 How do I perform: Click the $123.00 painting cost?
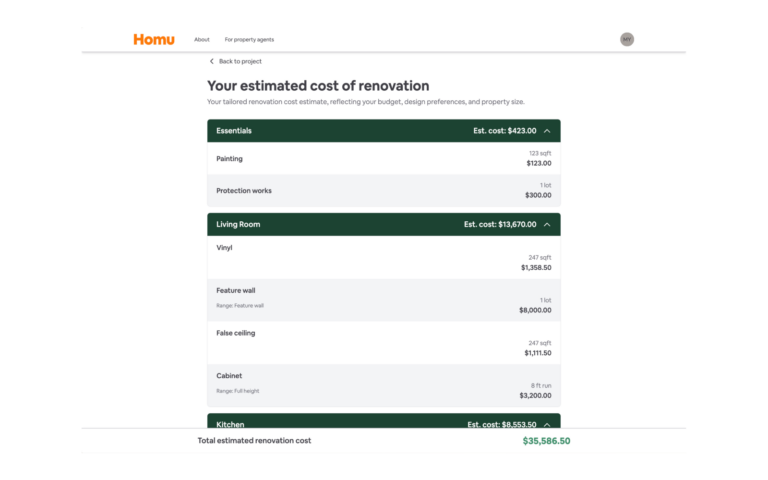(x=539, y=163)
